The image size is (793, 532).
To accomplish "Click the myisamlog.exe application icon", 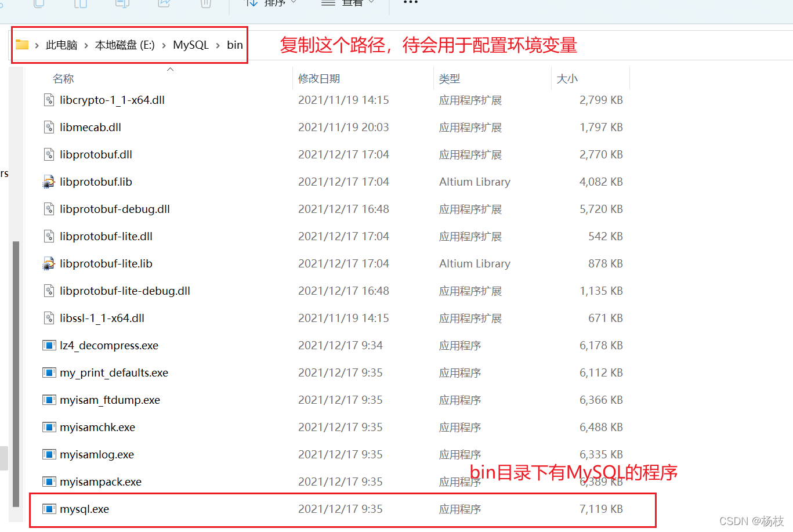I will pyautogui.click(x=49, y=455).
